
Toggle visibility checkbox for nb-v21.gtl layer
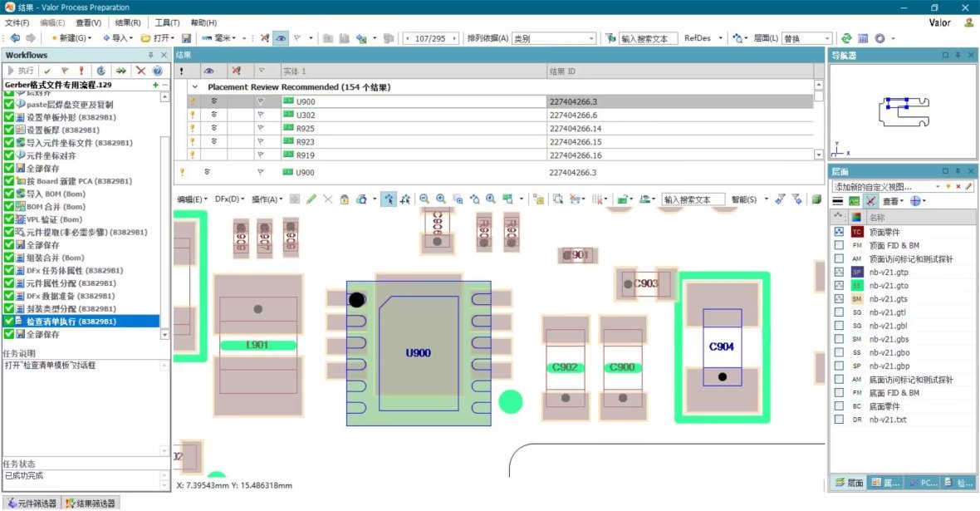(838, 312)
